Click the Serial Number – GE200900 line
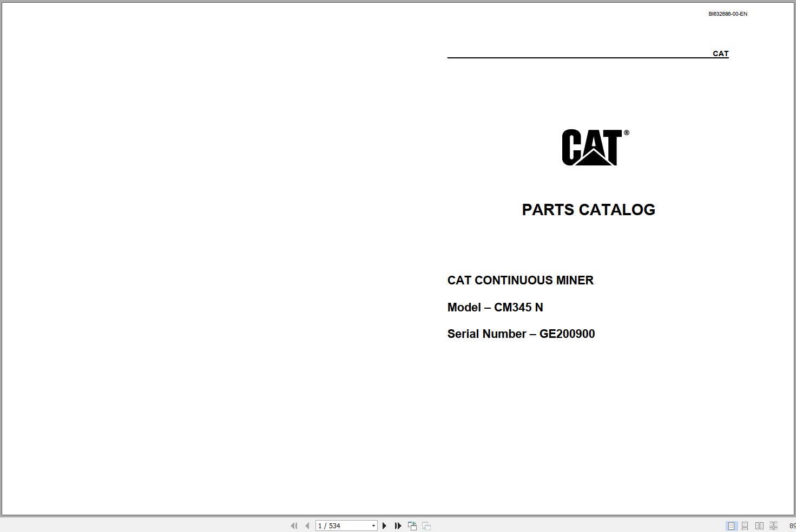 point(521,334)
